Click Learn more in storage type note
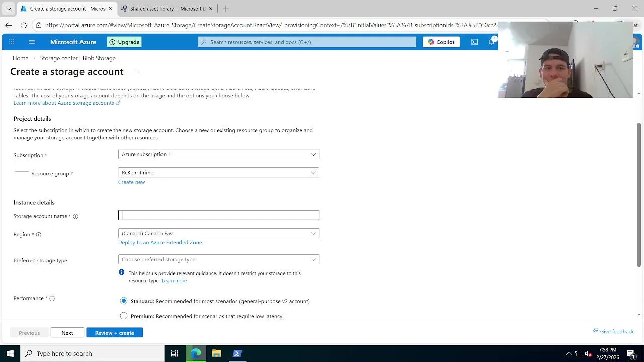 click(174, 281)
